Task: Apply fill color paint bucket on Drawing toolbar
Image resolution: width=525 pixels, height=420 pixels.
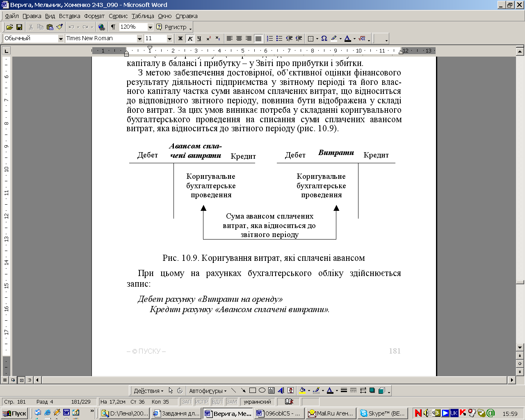Action: pyautogui.click(x=303, y=390)
